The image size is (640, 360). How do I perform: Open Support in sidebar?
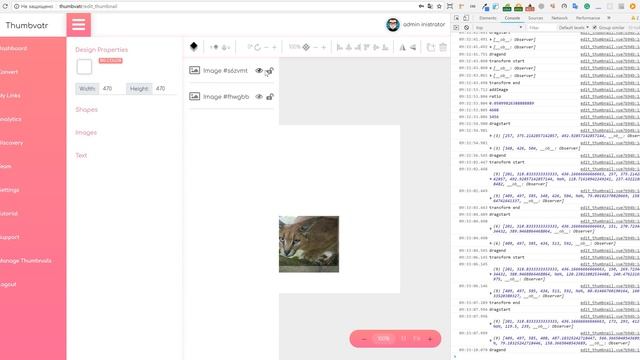(x=10, y=237)
